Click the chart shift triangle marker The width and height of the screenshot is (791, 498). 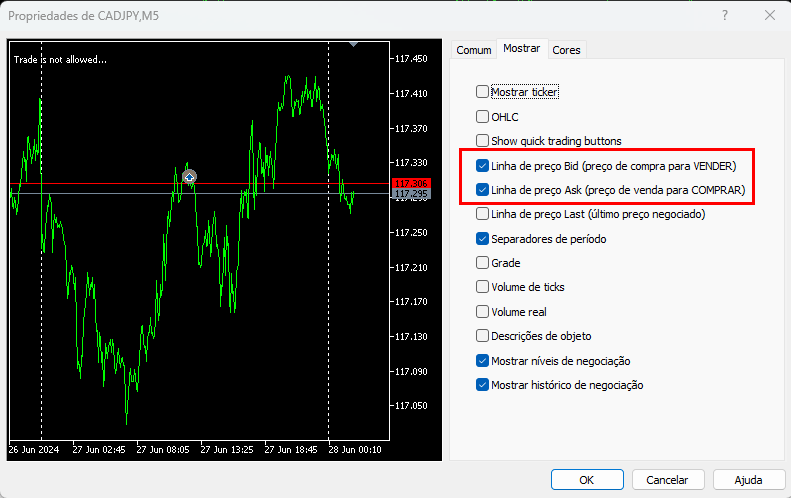[x=354, y=44]
